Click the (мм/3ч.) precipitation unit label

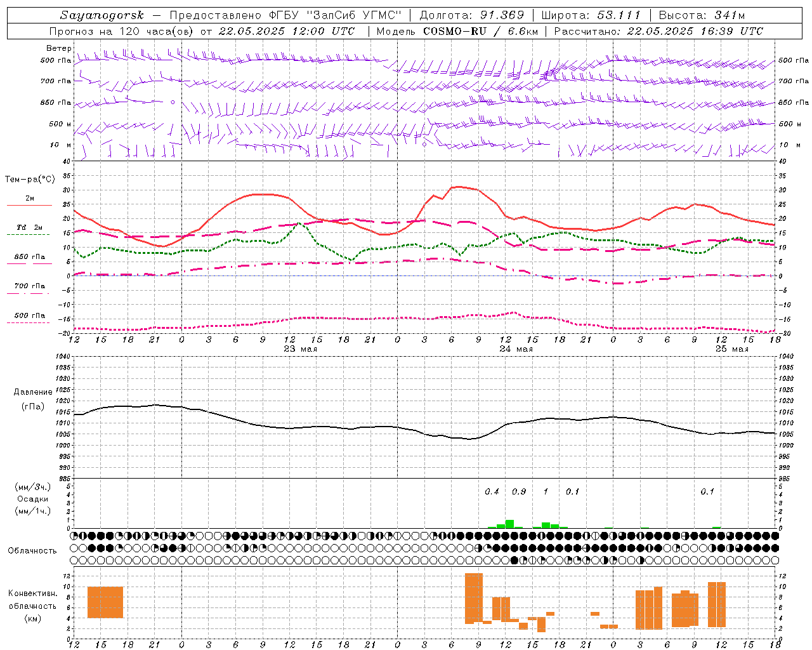(x=33, y=487)
